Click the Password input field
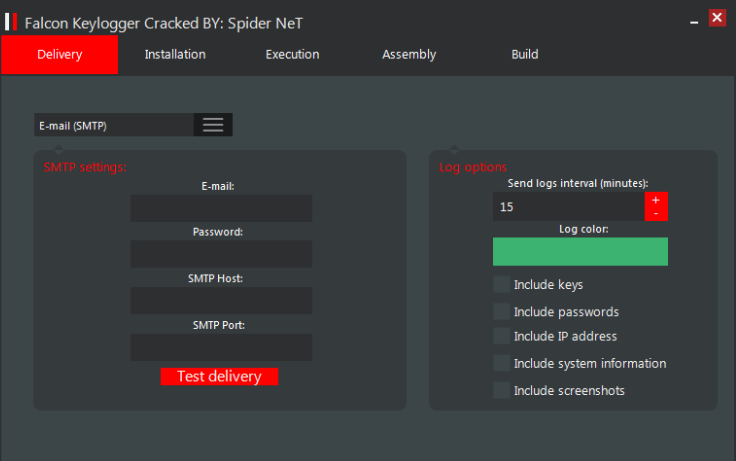Viewport: 736px width, 461px height. pyautogui.click(x=221, y=254)
